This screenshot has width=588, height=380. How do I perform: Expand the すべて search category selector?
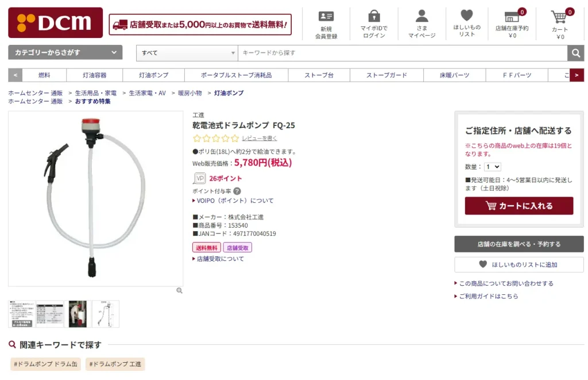187,52
